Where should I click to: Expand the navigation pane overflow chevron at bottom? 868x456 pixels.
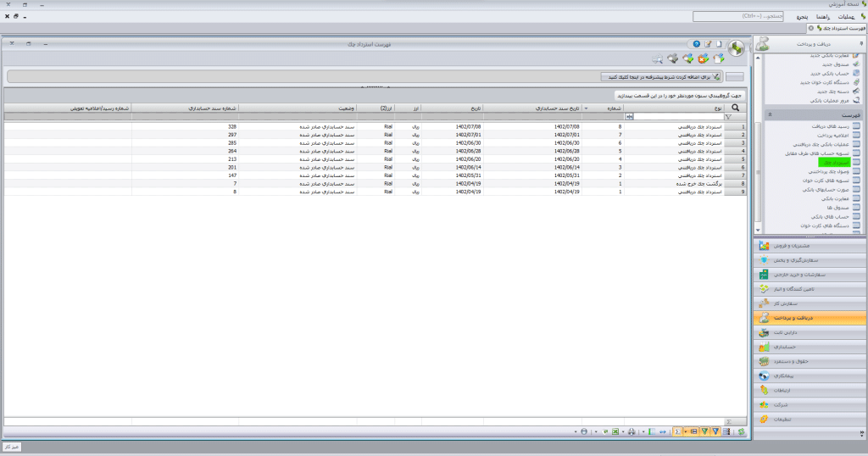(x=862, y=434)
